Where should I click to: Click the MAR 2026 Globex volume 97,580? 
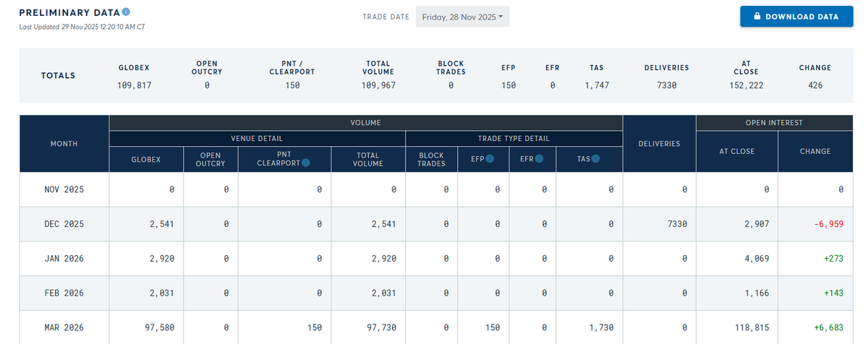point(159,327)
